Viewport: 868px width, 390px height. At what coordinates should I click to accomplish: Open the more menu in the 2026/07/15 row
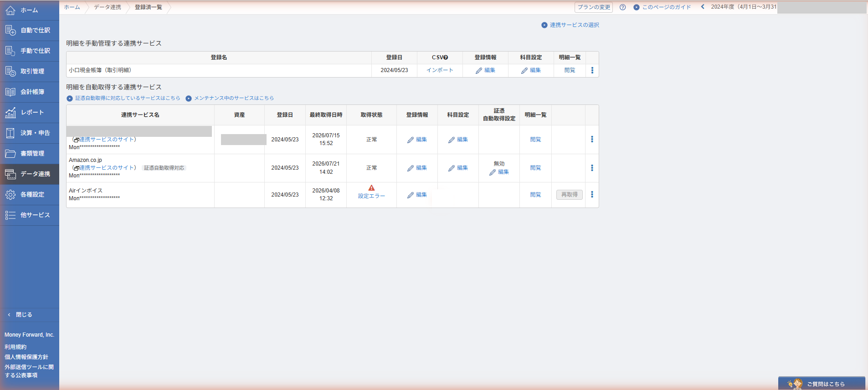pos(592,139)
